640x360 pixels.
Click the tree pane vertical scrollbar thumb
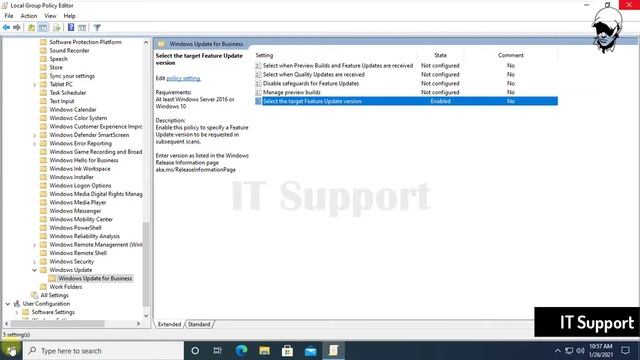[x=146, y=264]
